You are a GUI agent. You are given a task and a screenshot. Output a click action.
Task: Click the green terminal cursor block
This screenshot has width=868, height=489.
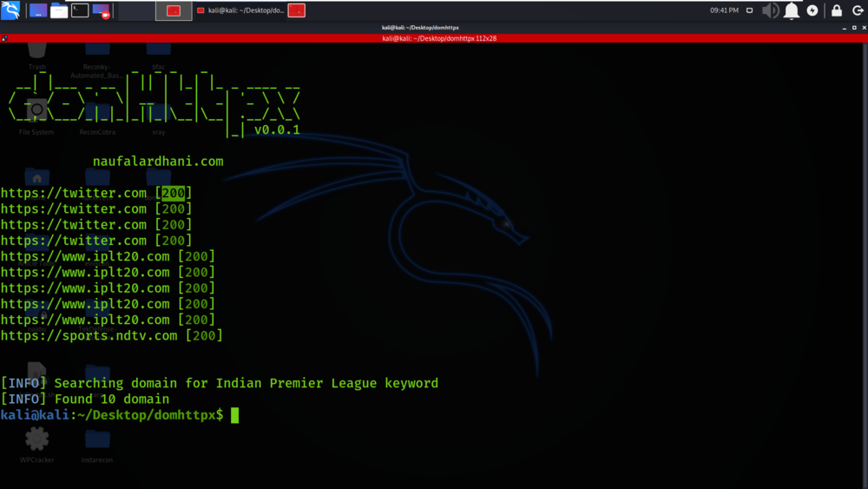pos(234,415)
